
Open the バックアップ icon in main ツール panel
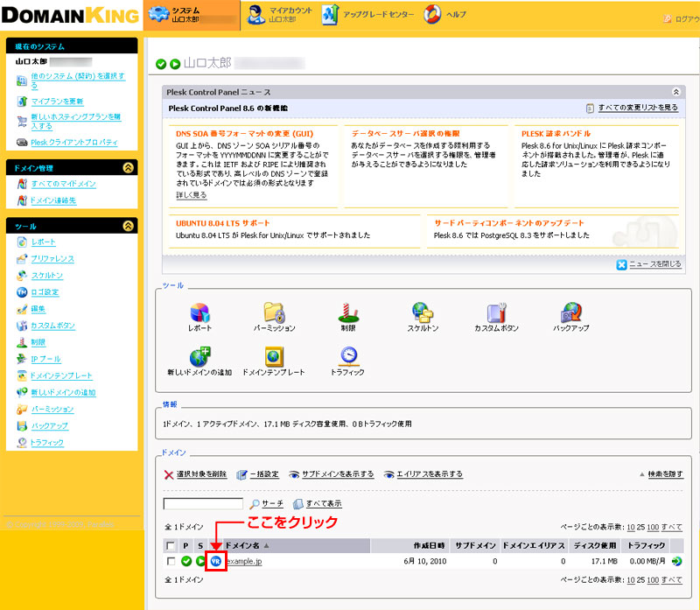point(571,312)
